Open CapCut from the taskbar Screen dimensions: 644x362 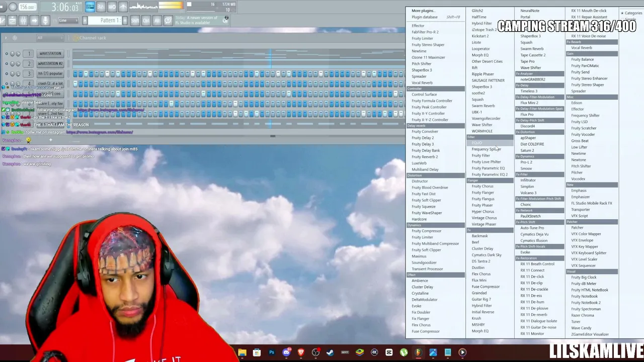click(389, 352)
